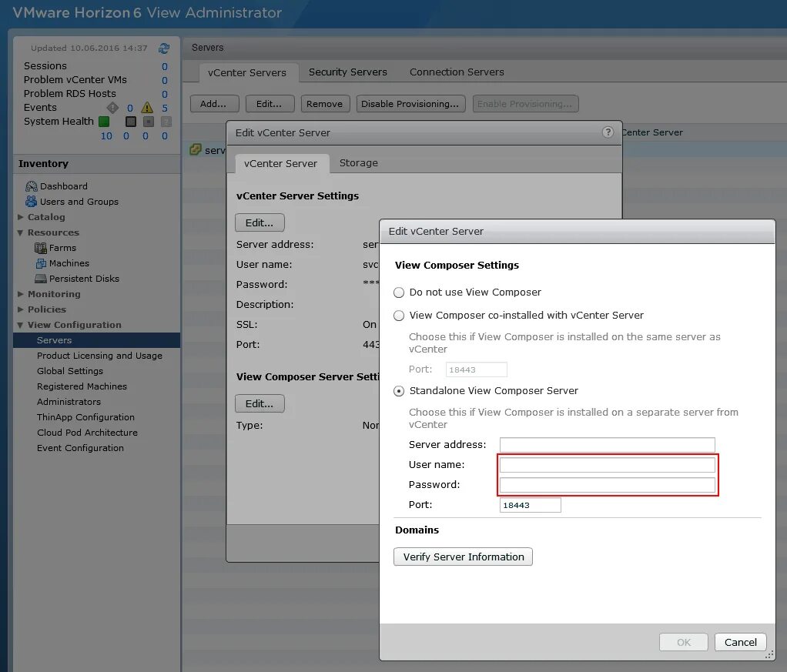Click the refresh icon next to Updated timestamp
Screen dimensions: 787x672
pos(164,48)
